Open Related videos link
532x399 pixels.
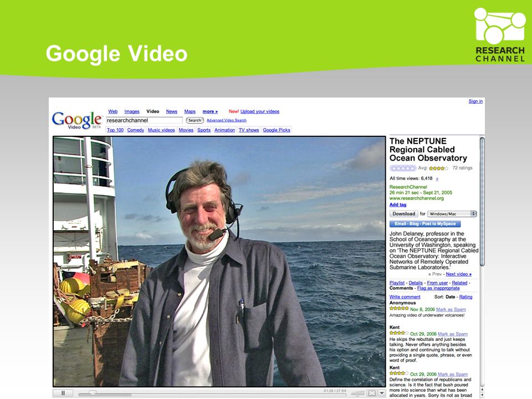[460, 283]
